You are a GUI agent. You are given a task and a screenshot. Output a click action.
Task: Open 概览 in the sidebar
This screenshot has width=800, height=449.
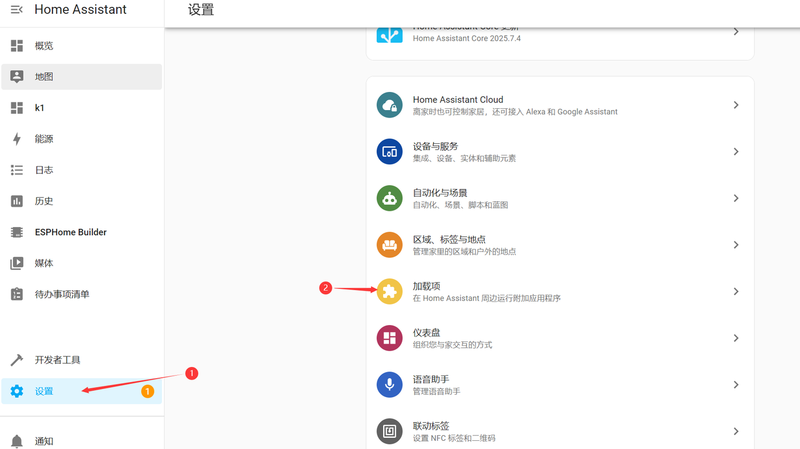(x=44, y=46)
